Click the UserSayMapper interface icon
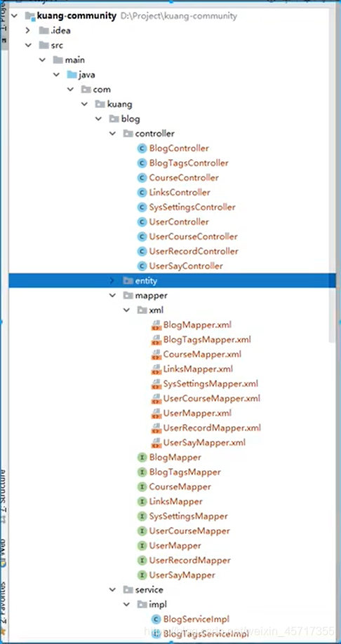This screenshot has height=644, width=341. point(142,575)
